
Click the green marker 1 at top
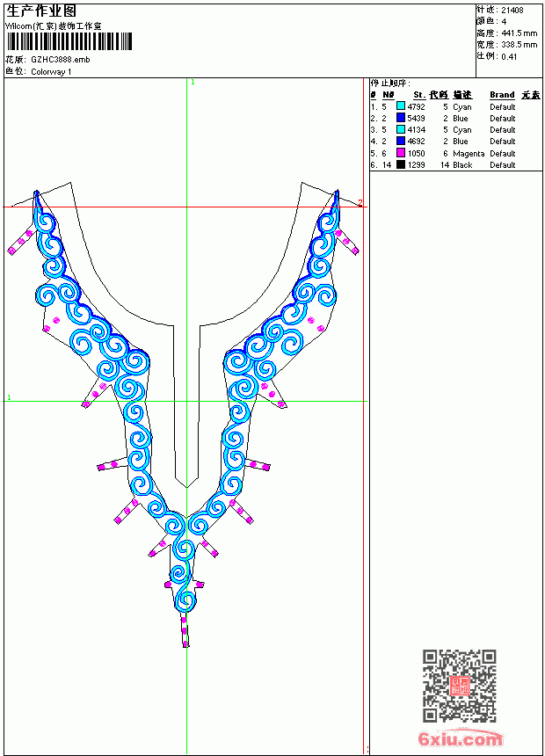(193, 82)
